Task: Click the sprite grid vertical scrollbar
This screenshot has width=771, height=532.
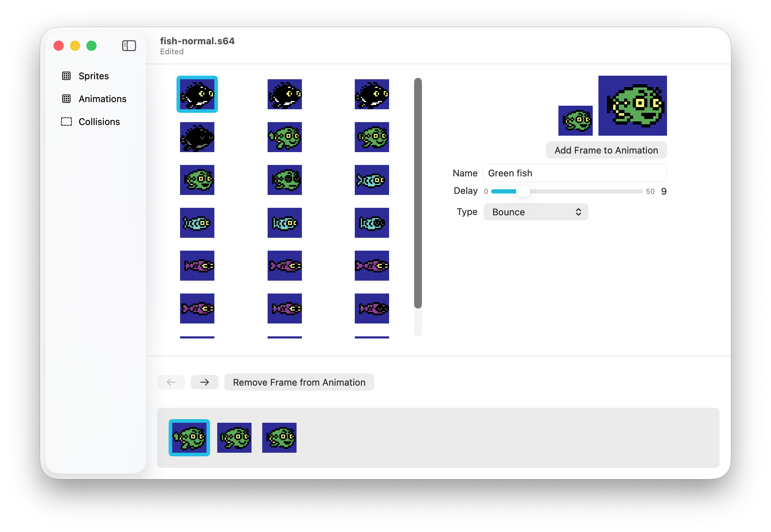Action: pyautogui.click(x=418, y=193)
